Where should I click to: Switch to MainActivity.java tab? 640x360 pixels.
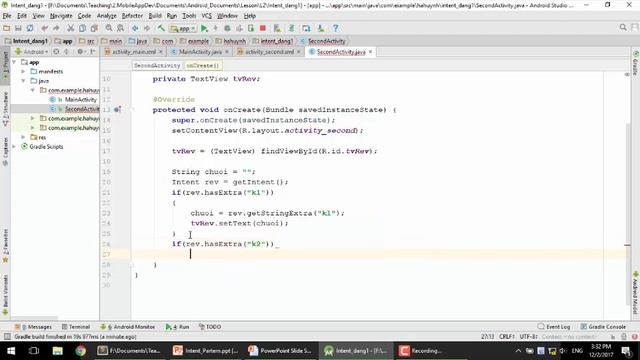[x=200, y=52]
